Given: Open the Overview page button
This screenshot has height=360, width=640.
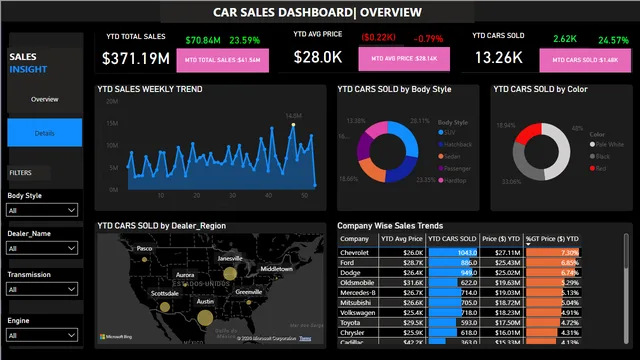Looking at the screenshot, I should (x=44, y=99).
